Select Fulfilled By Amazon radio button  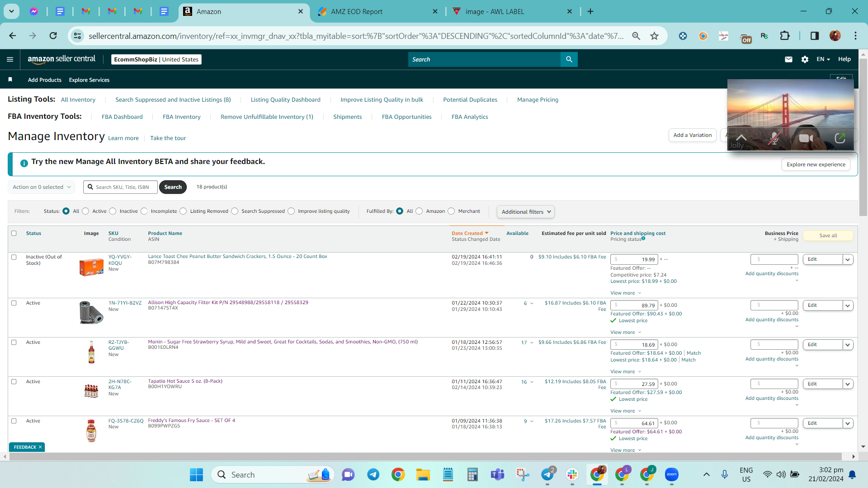(x=419, y=211)
